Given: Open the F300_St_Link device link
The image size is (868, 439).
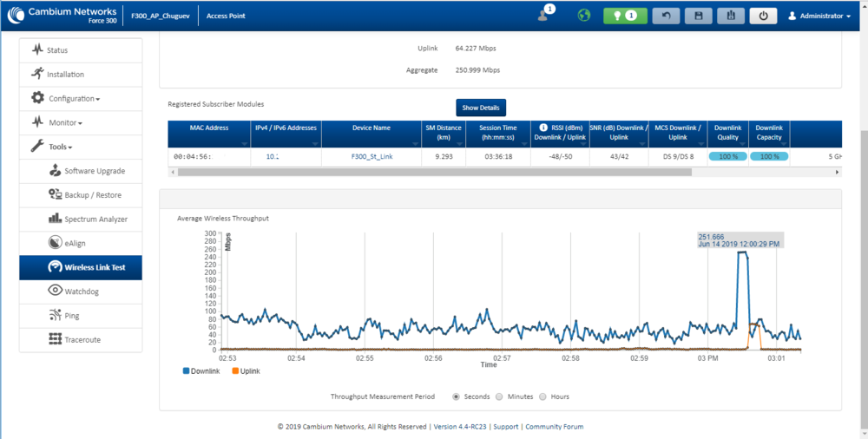Looking at the screenshot, I should (372, 157).
